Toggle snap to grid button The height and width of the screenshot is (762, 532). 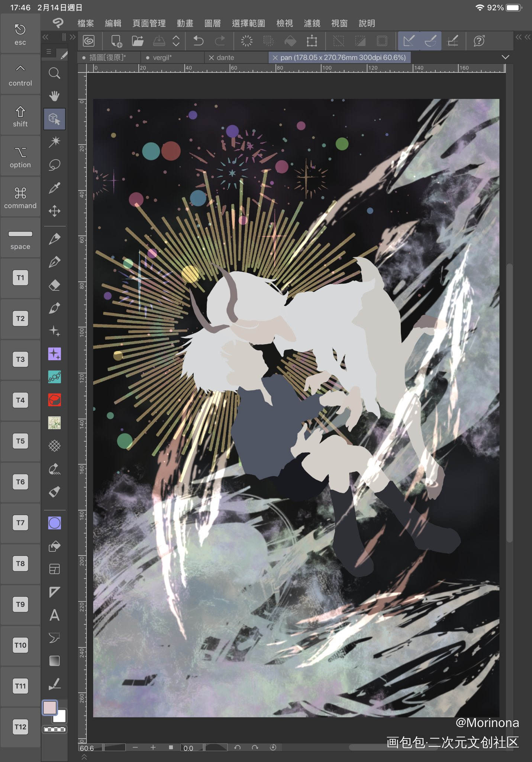click(x=452, y=41)
